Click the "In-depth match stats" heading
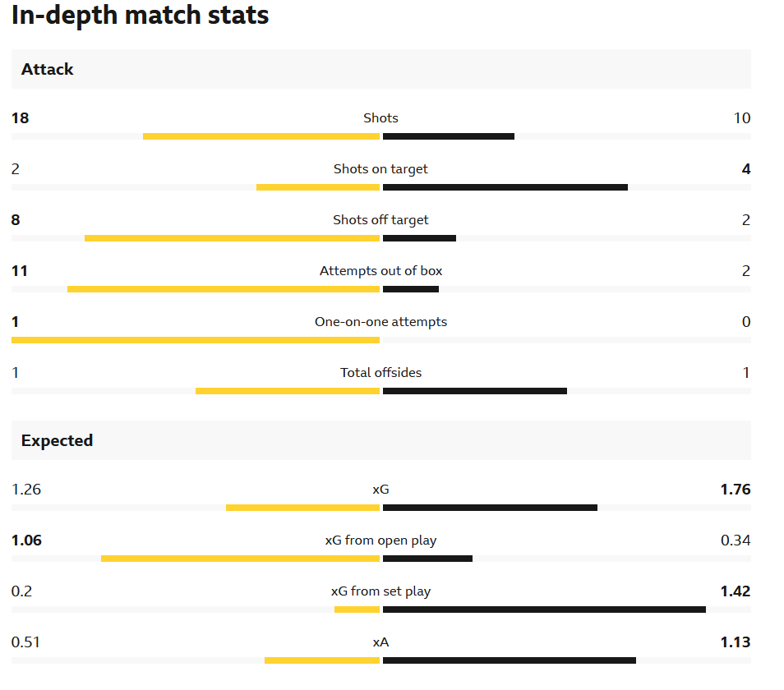 (141, 15)
